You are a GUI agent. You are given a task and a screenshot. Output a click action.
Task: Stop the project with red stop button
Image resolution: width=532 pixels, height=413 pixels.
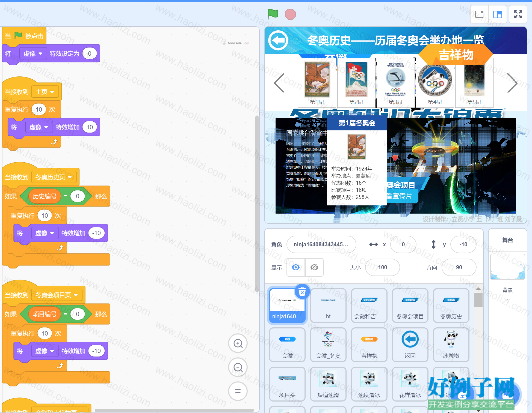tap(290, 14)
